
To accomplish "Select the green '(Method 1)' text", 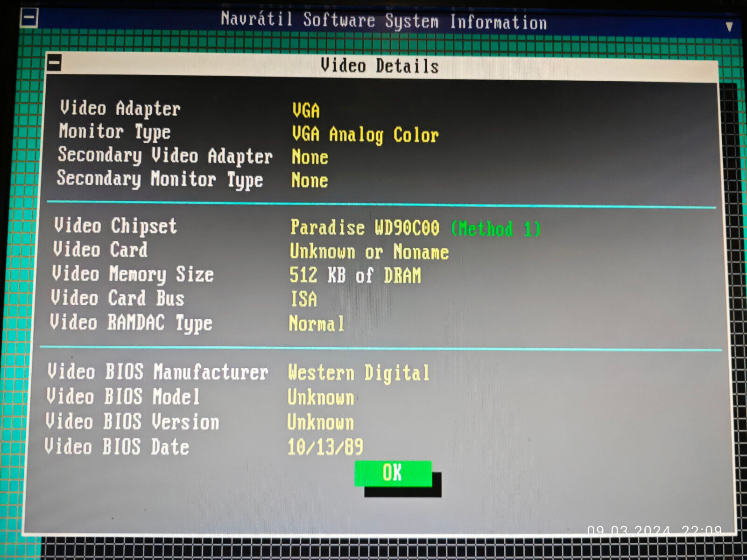I will 496,229.
